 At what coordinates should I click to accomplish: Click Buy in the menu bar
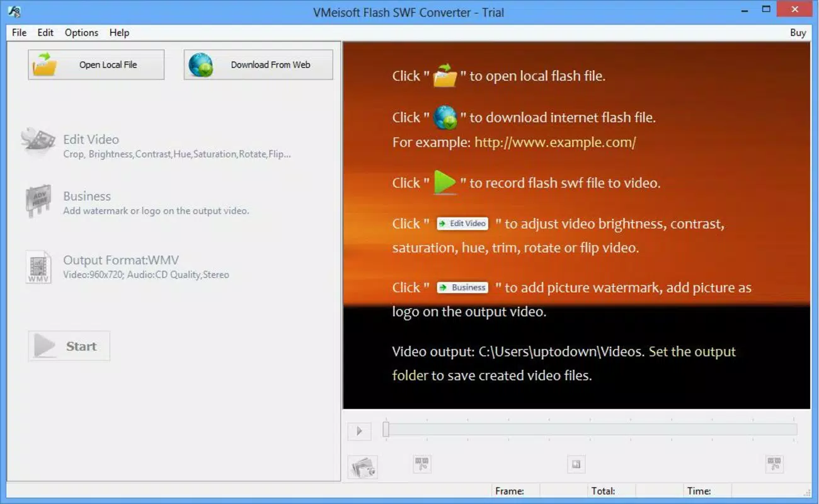point(798,33)
